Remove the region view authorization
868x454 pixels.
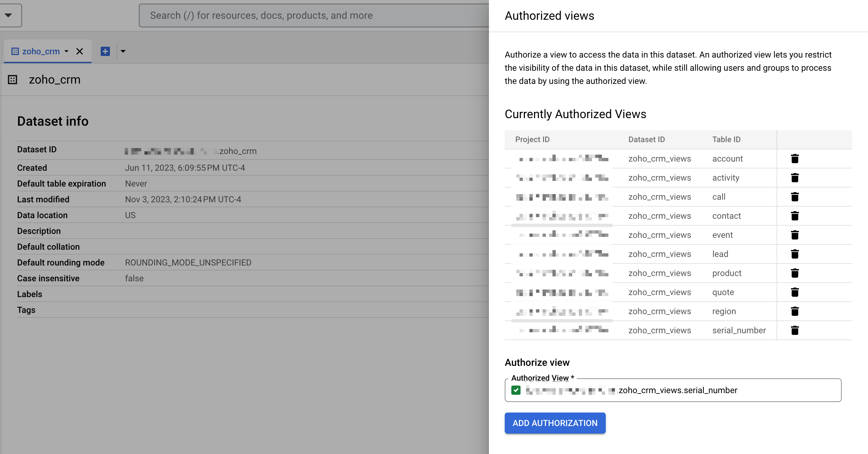click(x=795, y=311)
